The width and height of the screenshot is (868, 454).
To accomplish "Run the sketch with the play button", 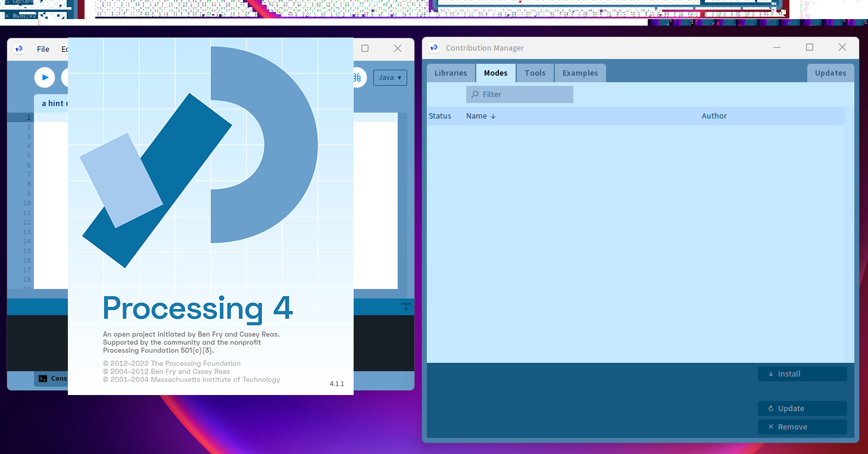I will pos(45,77).
